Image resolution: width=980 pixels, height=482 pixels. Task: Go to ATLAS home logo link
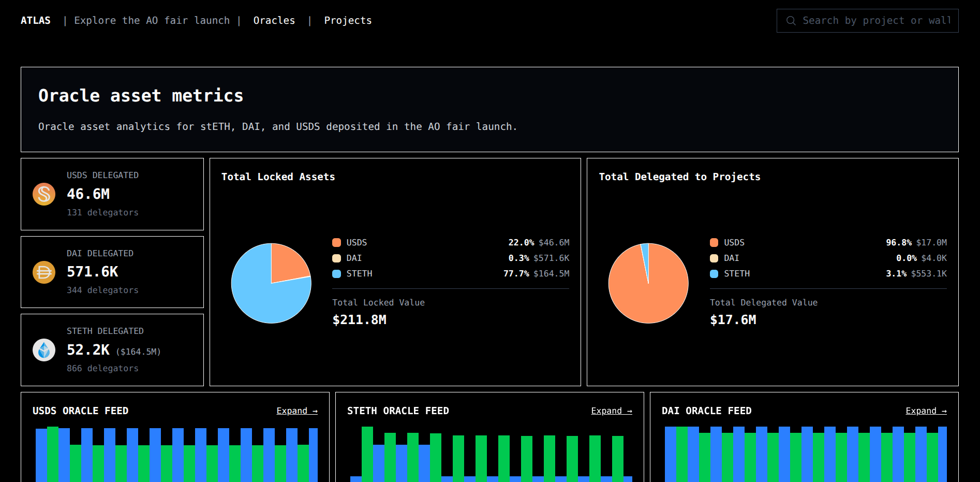click(36, 21)
